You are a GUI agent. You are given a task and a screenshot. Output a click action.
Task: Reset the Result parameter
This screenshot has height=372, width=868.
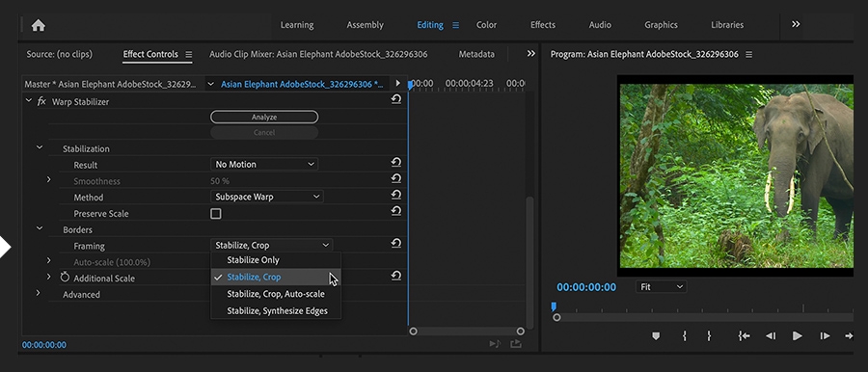click(395, 163)
